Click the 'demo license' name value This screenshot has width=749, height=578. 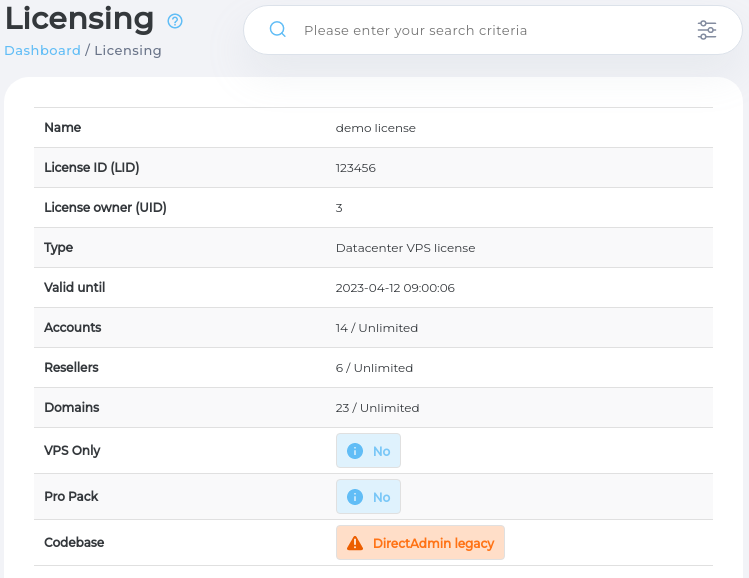tap(375, 128)
